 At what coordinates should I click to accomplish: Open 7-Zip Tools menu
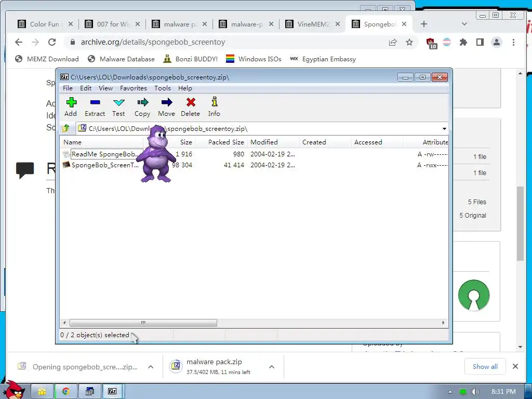click(163, 88)
